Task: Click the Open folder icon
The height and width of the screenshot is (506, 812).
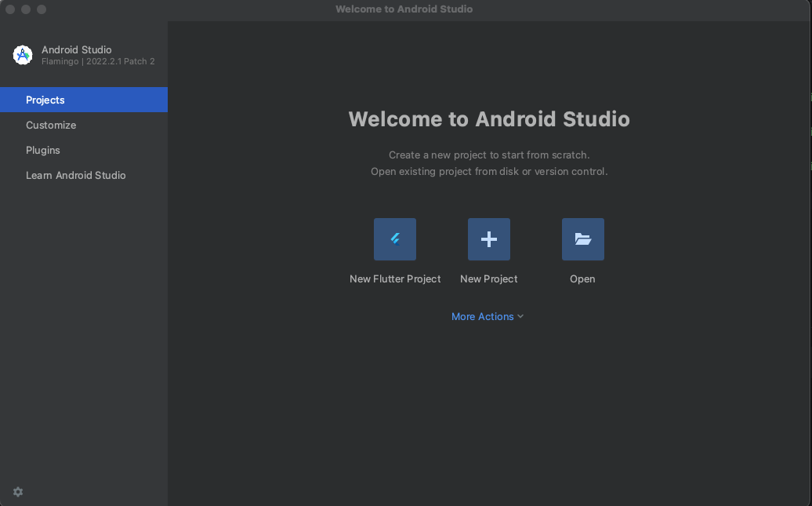Action: [582, 239]
